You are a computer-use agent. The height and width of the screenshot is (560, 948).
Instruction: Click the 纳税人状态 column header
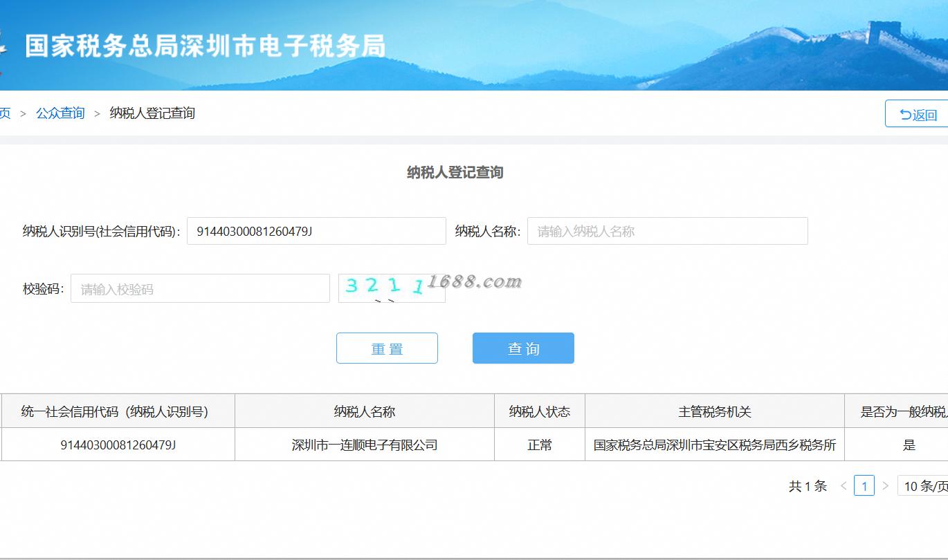coord(540,411)
